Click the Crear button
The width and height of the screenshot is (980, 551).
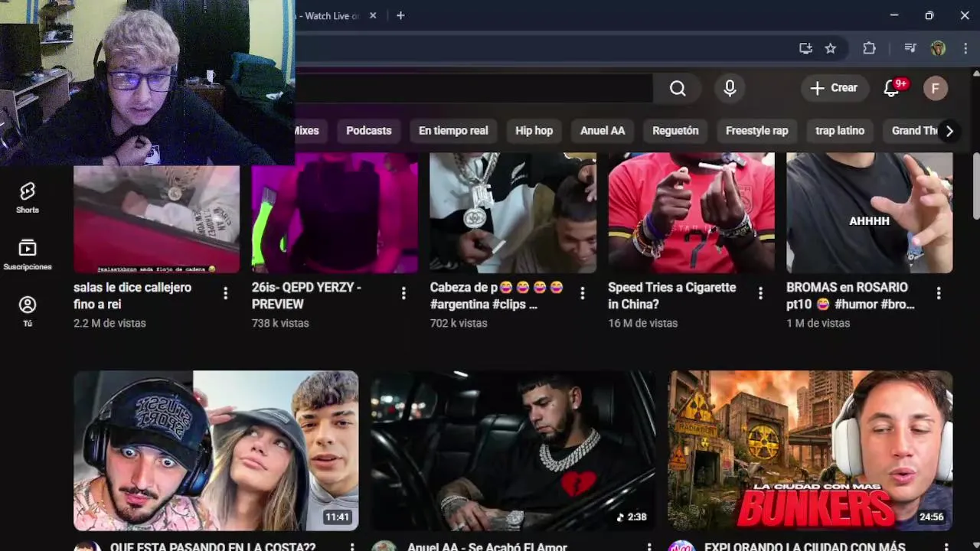click(835, 88)
